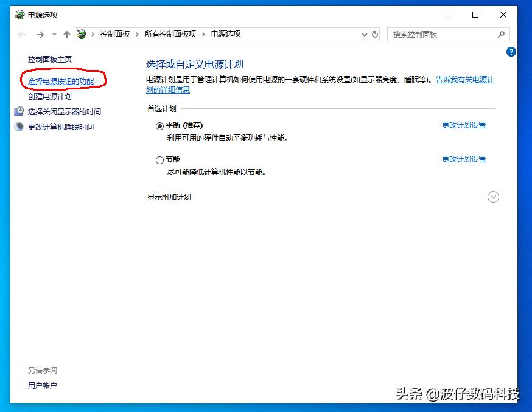Expand 显示附加计划 with the chevron
The height and width of the screenshot is (412, 532).
click(x=493, y=197)
